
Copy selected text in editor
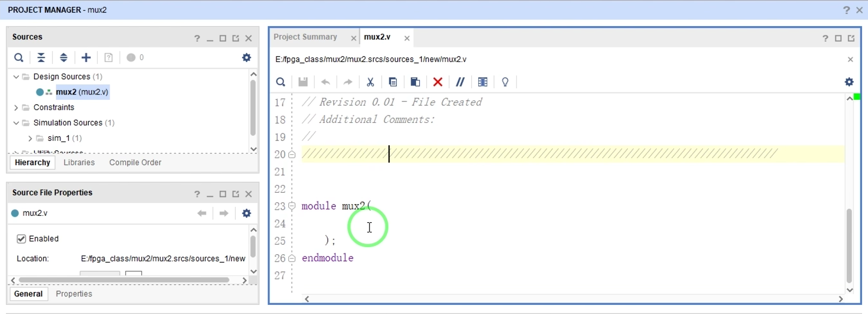click(393, 82)
